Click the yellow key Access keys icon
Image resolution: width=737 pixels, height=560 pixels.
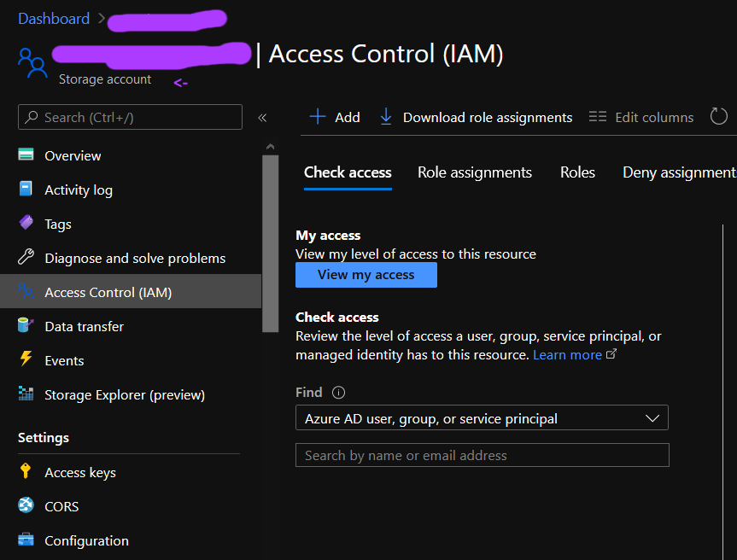tap(26, 470)
